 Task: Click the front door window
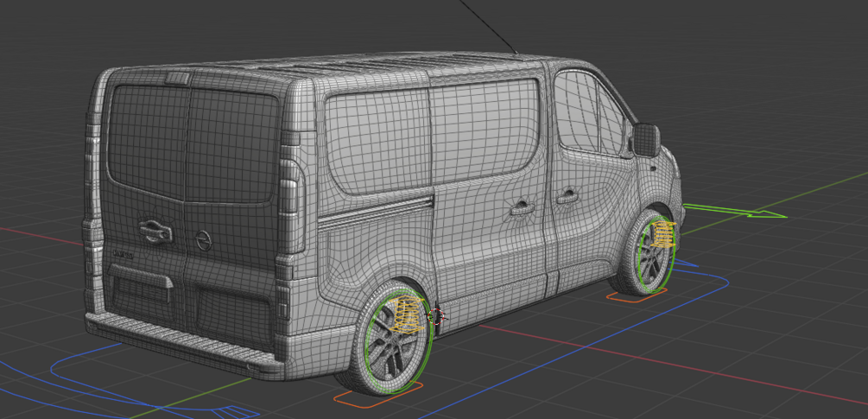pos(589,113)
